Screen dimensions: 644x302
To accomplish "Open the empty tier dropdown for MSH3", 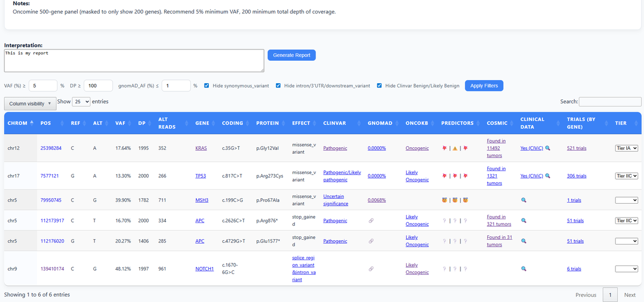I will tap(627, 200).
